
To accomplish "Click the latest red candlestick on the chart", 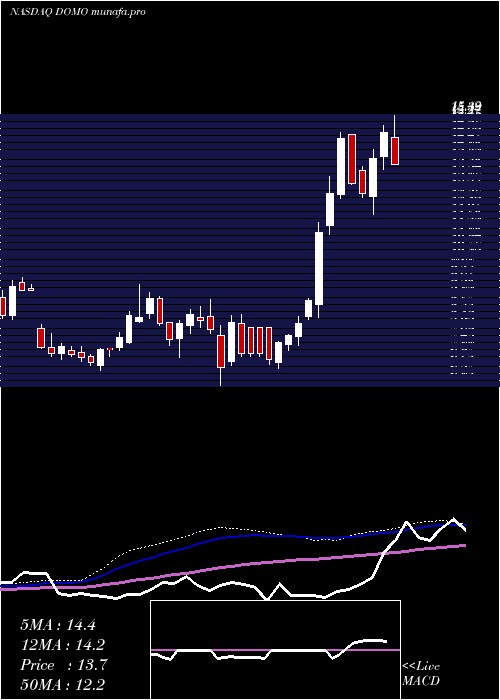I will click(395, 151).
